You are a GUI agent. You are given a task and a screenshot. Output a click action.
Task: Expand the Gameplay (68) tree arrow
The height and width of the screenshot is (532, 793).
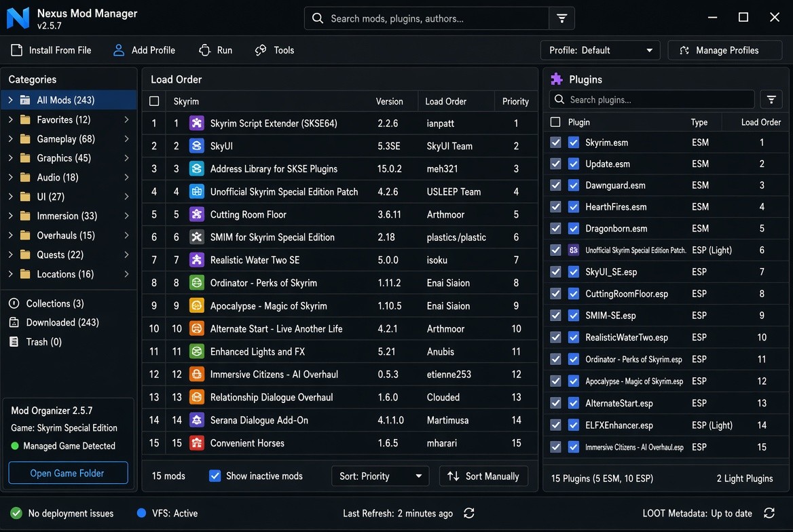click(x=11, y=138)
